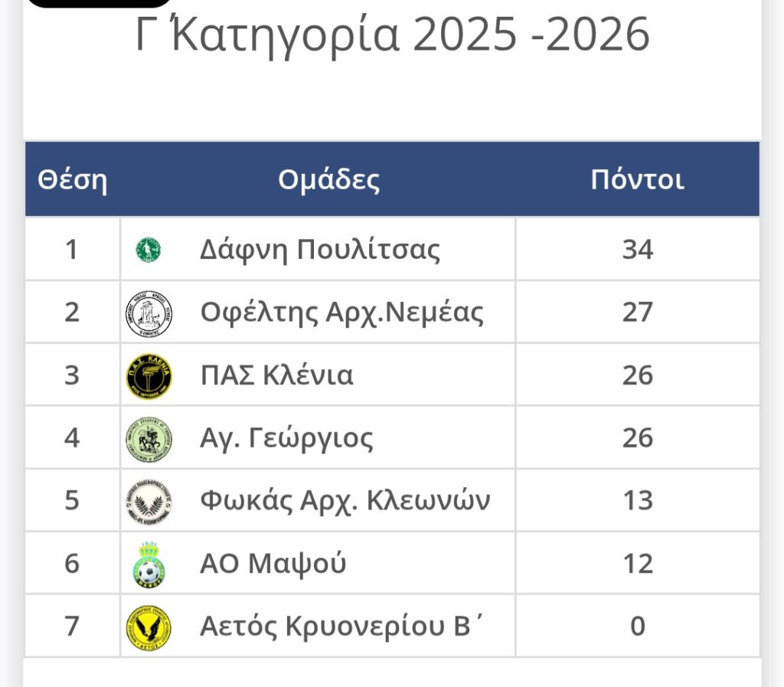Open the Φωκάς Αρχ. Κλεωνών team name
The height and width of the screenshot is (687, 784).
click(x=345, y=501)
